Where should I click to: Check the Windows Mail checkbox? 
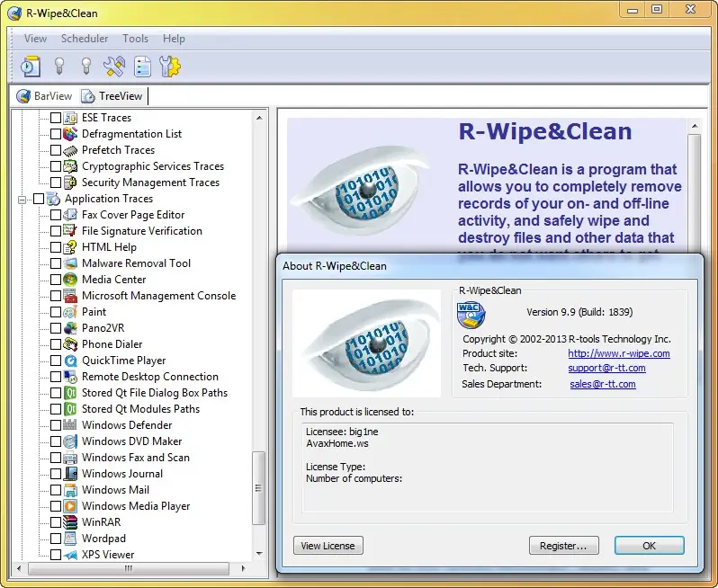tap(56, 490)
